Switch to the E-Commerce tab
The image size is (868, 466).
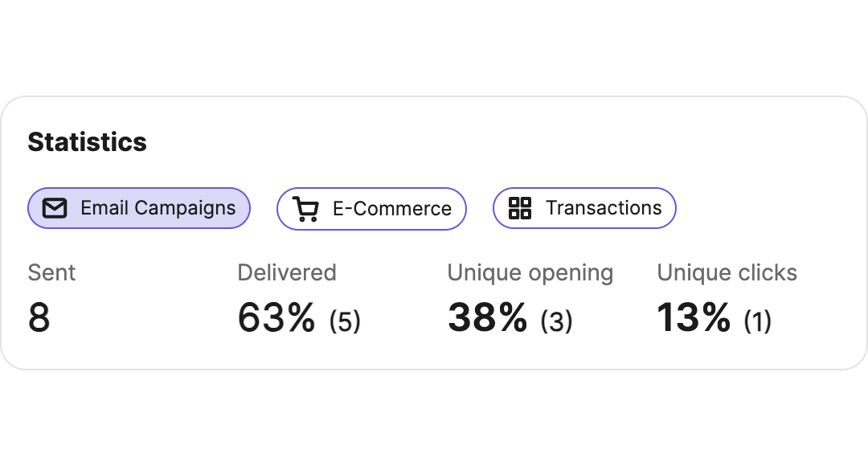click(x=371, y=209)
